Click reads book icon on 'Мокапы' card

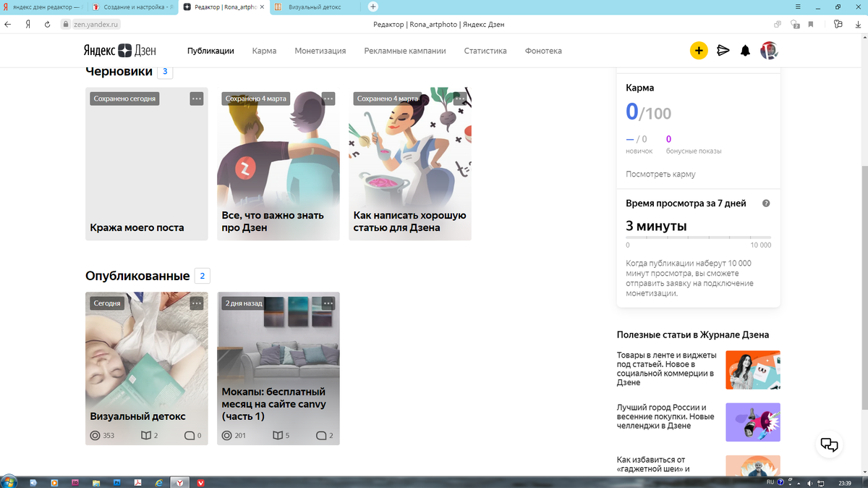click(277, 436)
